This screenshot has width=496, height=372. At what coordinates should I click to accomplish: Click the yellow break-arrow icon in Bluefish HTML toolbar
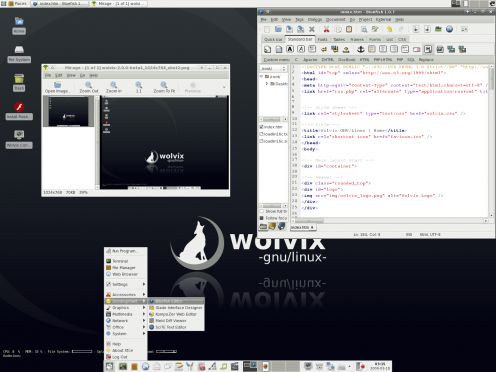click(x=324, y=50)
